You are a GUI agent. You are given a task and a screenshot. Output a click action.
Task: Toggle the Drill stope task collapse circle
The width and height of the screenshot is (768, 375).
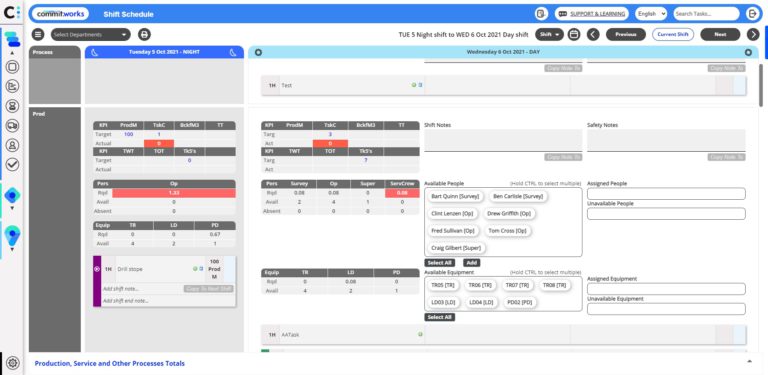96,269
